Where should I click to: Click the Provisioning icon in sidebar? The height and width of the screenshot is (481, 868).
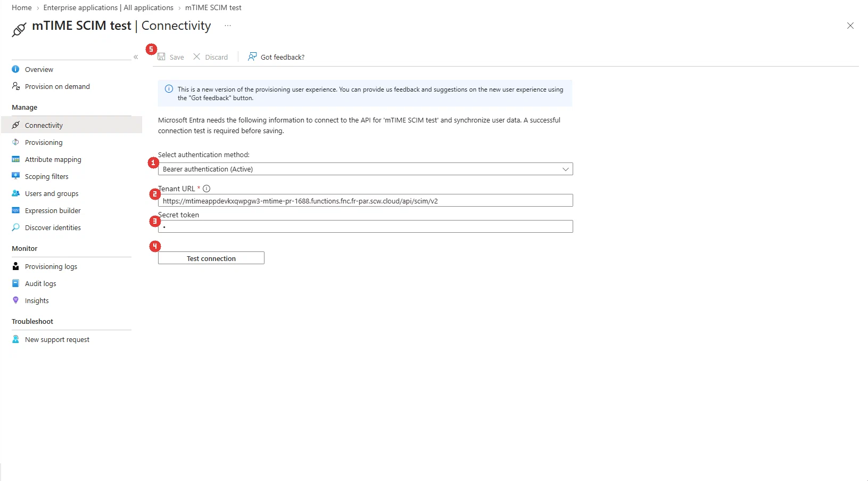pos(15,142)
